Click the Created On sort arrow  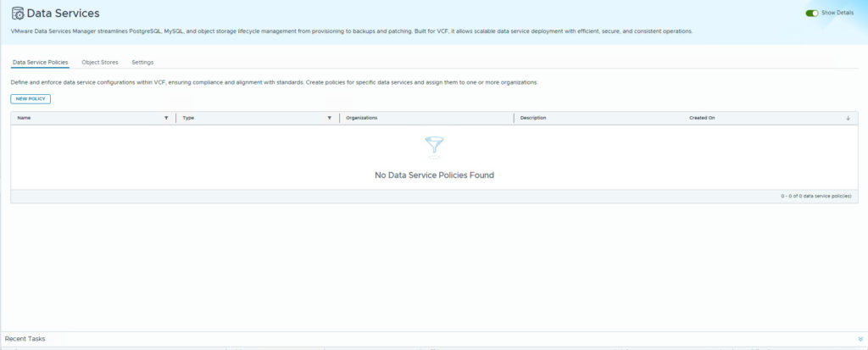coord(848,118)
